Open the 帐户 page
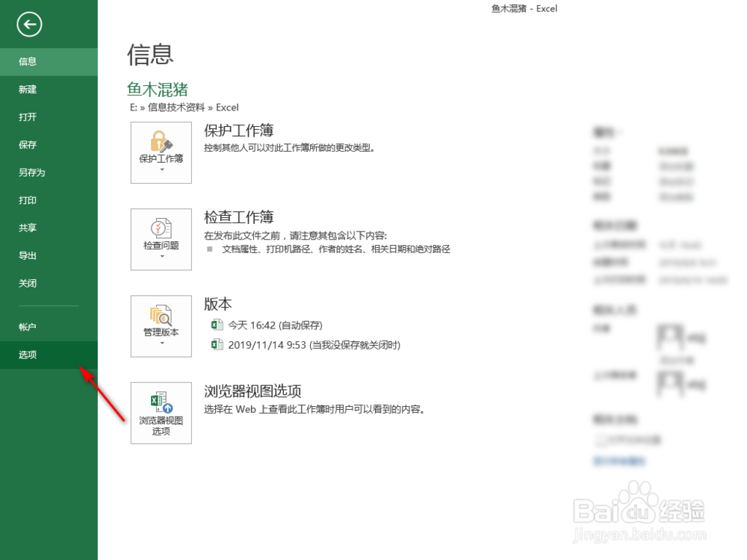This screenshot has width=747, height=560. point(49,327)
